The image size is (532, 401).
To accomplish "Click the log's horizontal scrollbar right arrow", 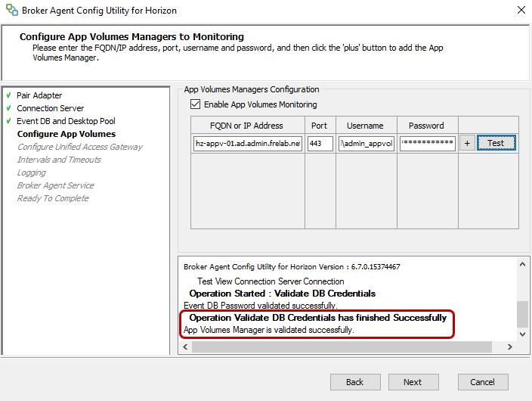I will point(511,347).
